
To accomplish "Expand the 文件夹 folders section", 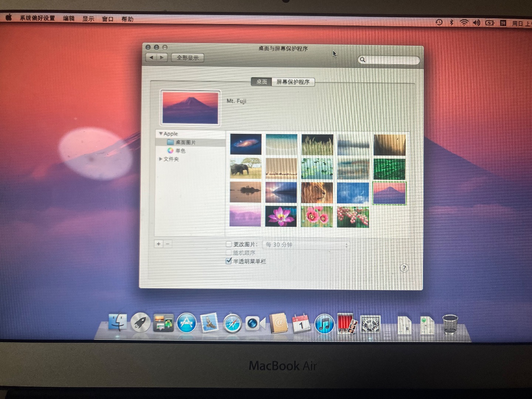I will click(161, 159).
